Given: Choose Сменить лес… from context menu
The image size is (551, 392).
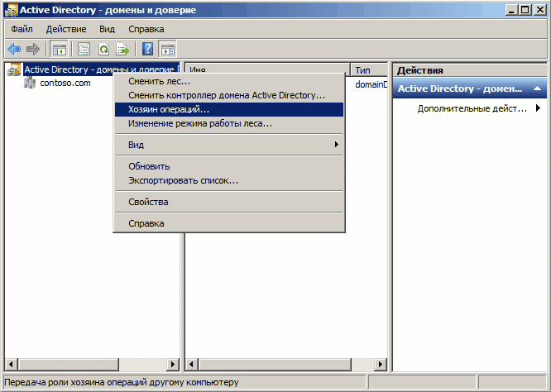Looking at the screenshot, I should tap(229, 81).
